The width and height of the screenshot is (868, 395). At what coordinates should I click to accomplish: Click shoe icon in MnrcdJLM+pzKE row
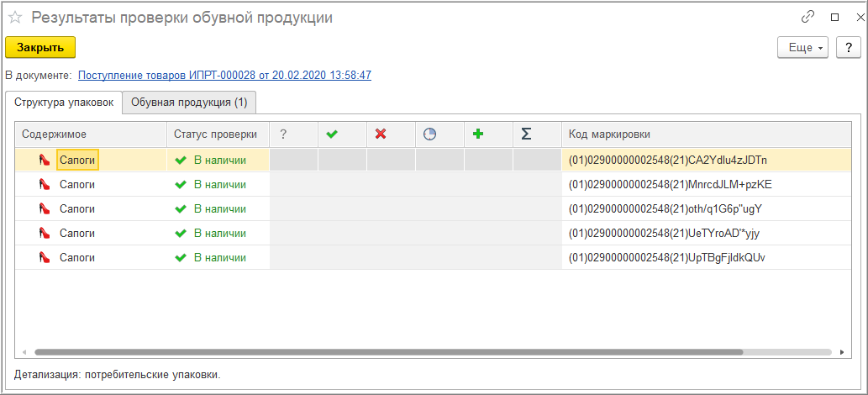(45, 185)
